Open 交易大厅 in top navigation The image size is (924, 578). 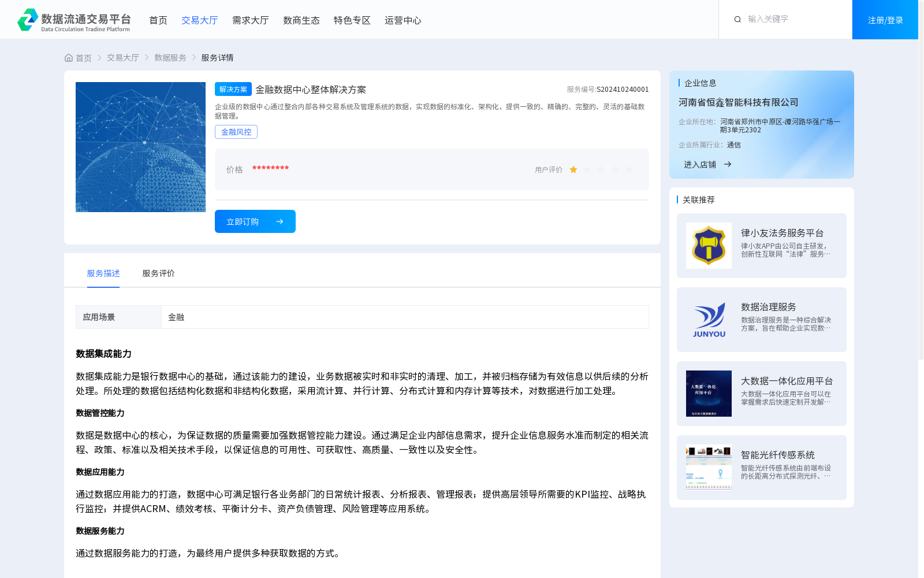coord(200,20)
